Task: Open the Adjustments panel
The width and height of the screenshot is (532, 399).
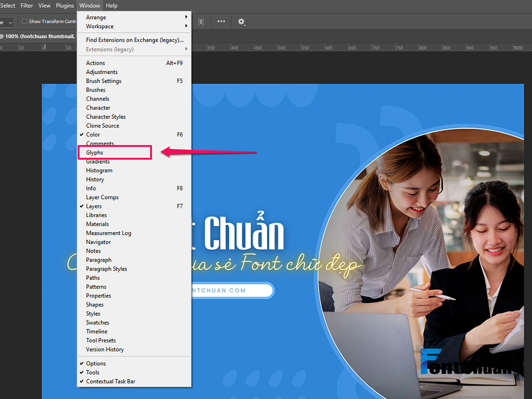Action: pyautogui.click(x=135, y=72)
